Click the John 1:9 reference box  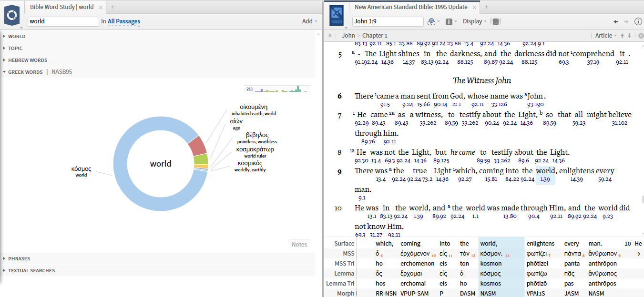[x=388, y=21]
